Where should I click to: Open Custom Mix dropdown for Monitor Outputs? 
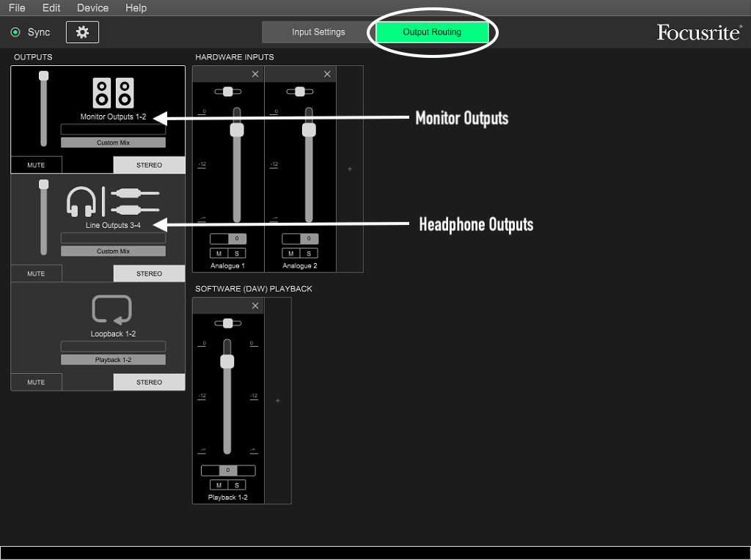113,143
